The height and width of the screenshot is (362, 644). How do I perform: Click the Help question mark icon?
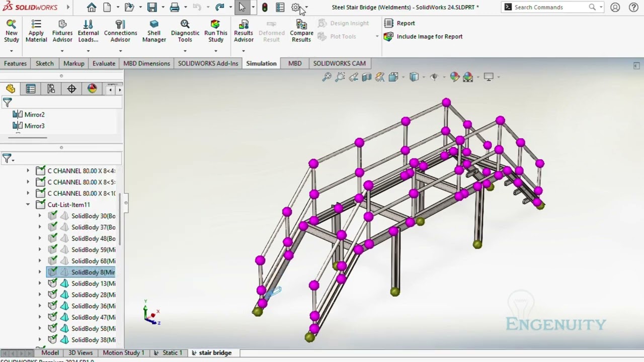[x=633, y=8]
